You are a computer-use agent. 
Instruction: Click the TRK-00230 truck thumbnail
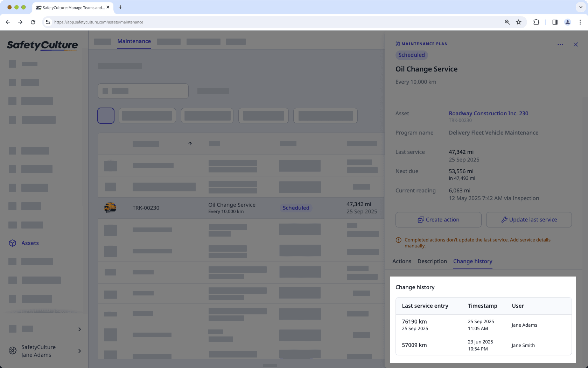tap(110, 207)
